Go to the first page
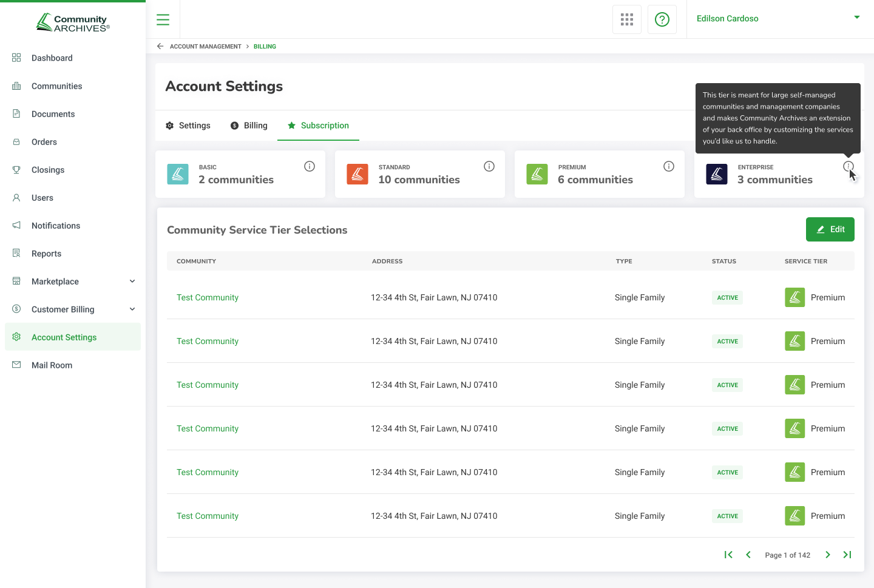The height and width of the screenshot is (588, 874). tap(728, 555)
